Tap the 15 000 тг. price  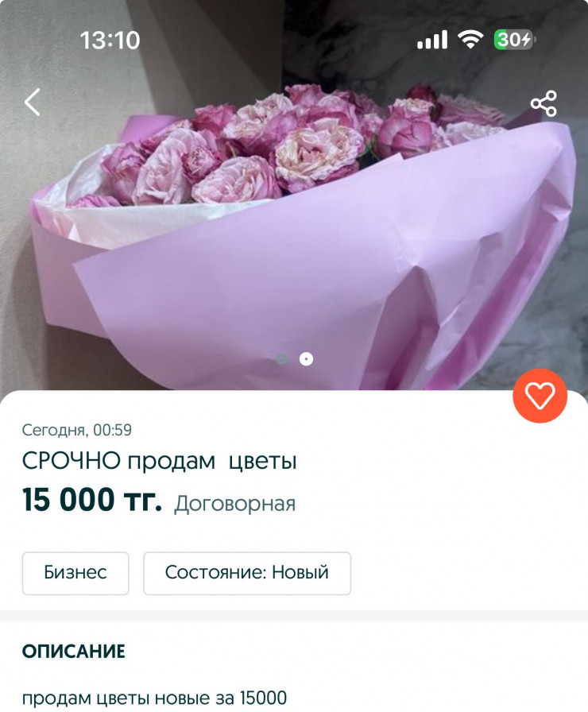(92, 500)
